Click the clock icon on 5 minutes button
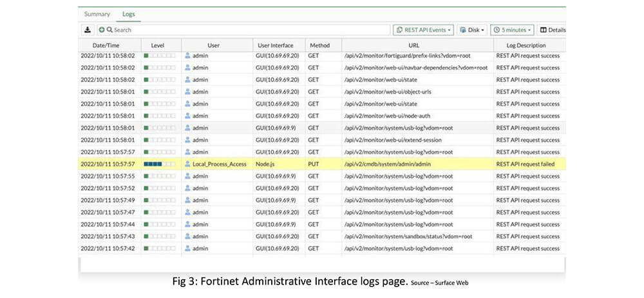The width and height of the screenshot is (644, 298). click(x=497, y=30)
